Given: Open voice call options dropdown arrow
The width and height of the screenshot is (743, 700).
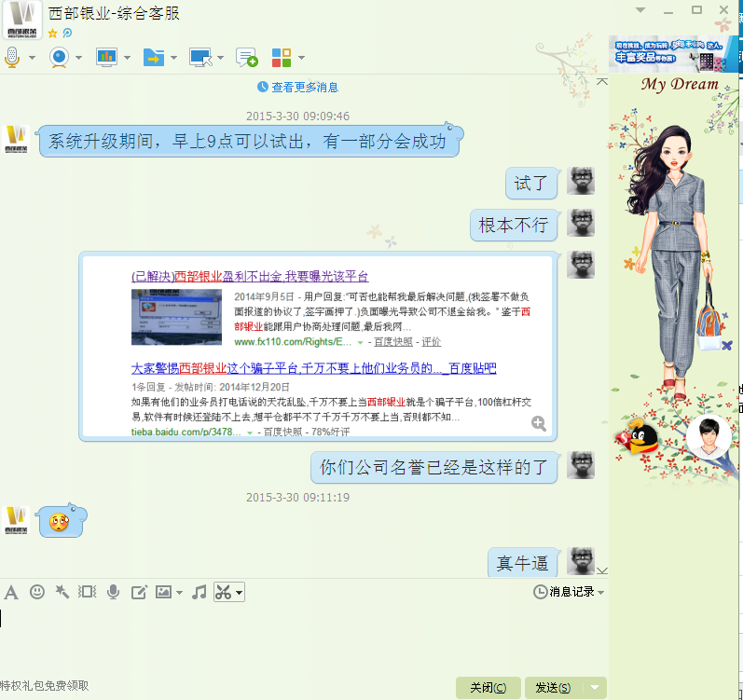Looking at the screenshot, I should (x=33, y=58).
